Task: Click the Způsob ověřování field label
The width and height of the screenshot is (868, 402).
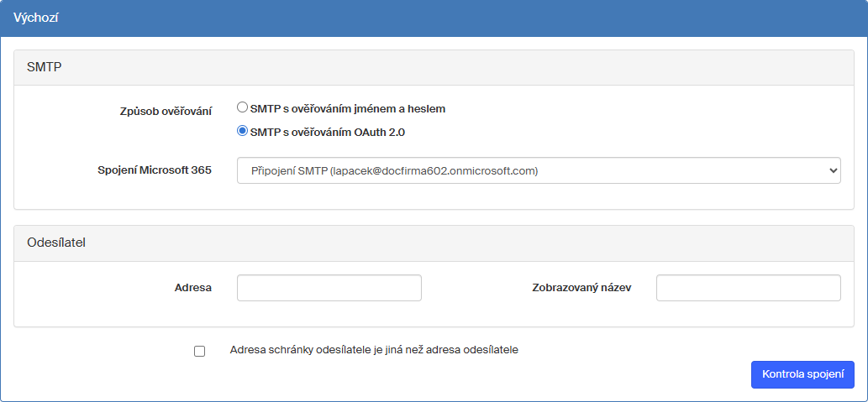Action: point(166,111)
